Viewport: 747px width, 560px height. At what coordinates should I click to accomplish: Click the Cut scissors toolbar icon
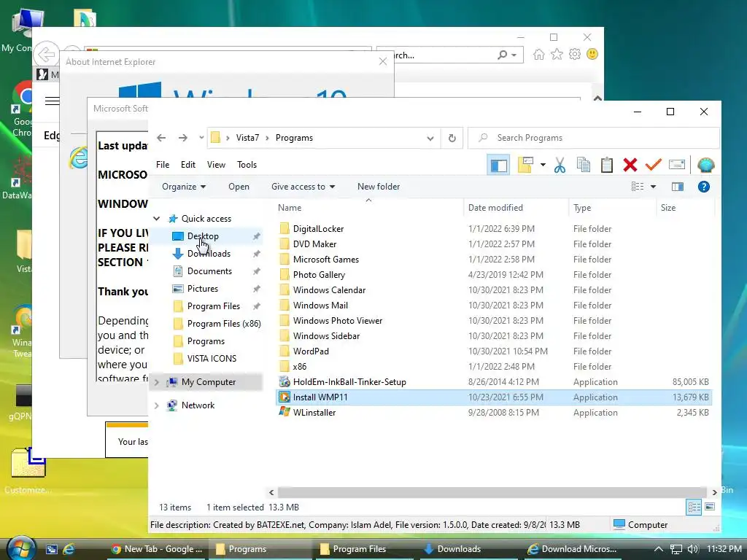pyautogui.click(x=560, y=166)
